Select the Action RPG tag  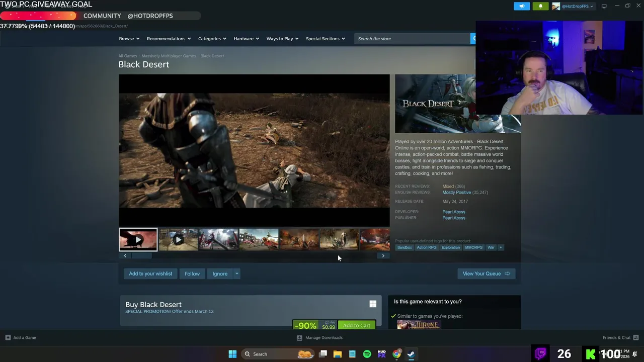point(427,247)
